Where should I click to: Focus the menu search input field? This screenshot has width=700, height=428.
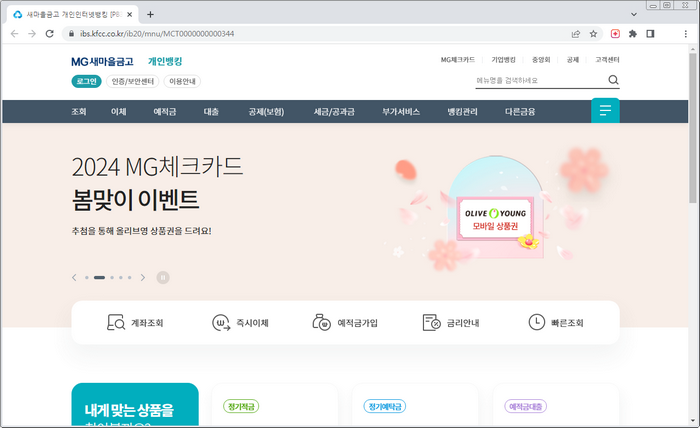(540, 80)
